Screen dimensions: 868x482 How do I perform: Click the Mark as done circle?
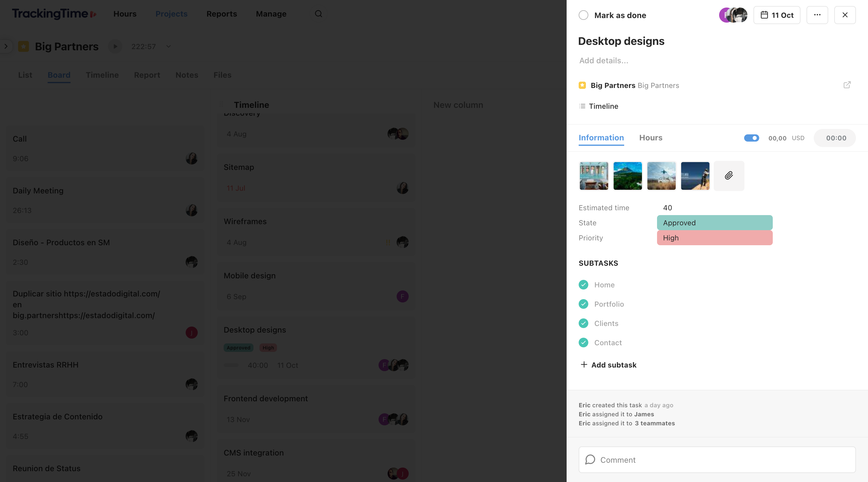click(583, 15)
